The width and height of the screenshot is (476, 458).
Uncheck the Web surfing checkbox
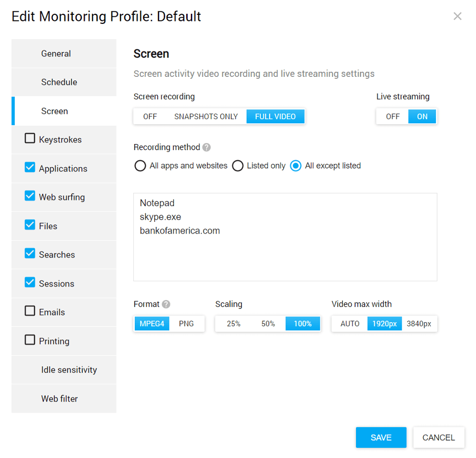(x=29, y=195)
